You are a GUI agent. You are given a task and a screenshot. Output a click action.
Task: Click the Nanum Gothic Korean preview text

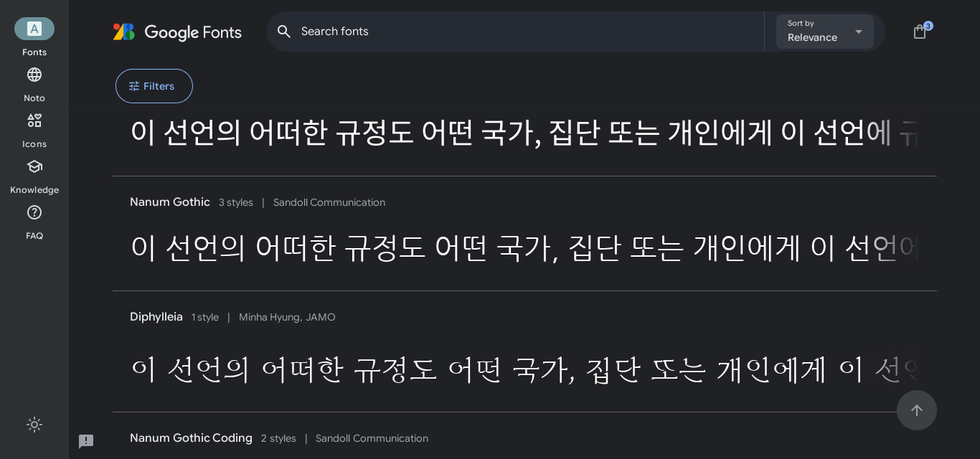pyautogui.click(x=502, y=247)
